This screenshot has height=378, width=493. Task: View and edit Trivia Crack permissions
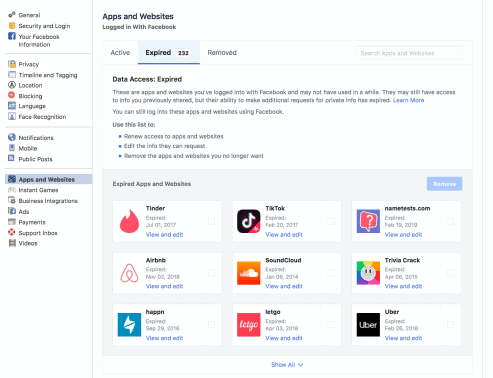click(403, 286)
